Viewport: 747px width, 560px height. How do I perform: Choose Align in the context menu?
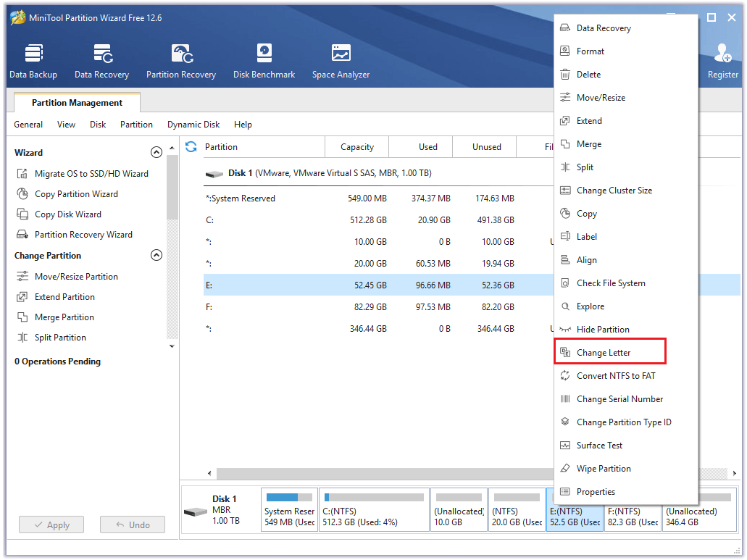626,260
